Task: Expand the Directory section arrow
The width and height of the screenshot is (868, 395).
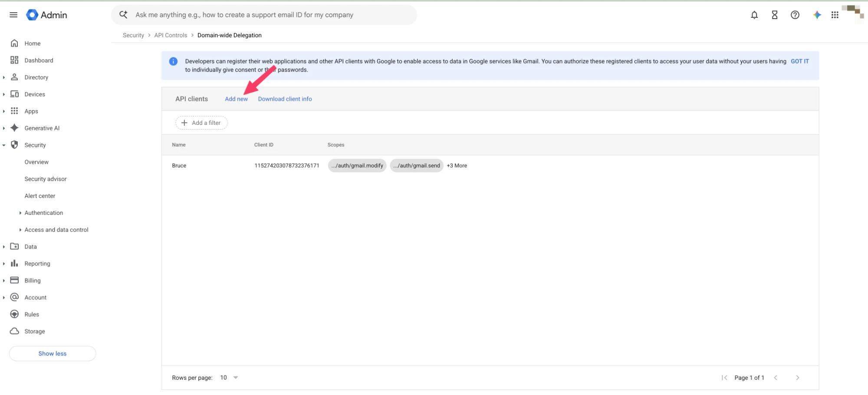Action: 4,77
